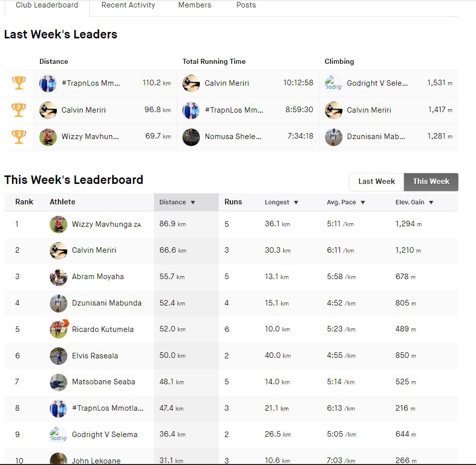The width and height of the screenshot is (476, 465).
Task: Click Dzunisani Mabunda avatar in rank 4 row
Action: pyautogui.click(x=58, y=303)
